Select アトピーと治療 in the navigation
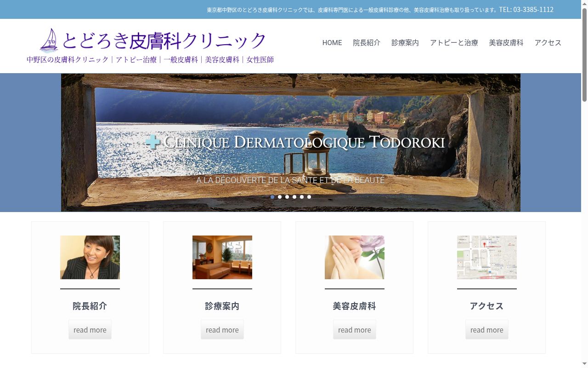The width and height of the screenshot is (588, 368). point(454,42)
